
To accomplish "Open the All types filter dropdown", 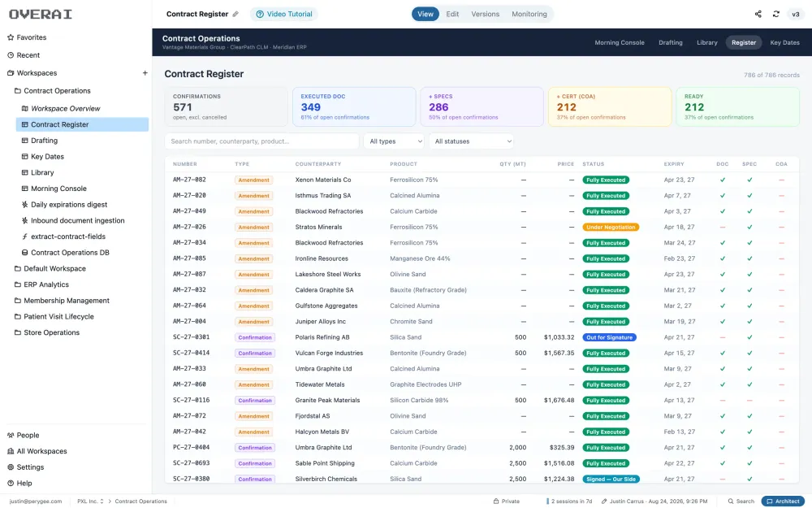I will point(395,141).
